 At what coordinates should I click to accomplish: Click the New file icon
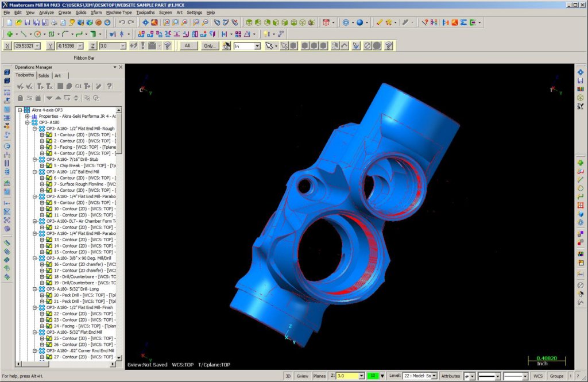click(x=10, y=22)
